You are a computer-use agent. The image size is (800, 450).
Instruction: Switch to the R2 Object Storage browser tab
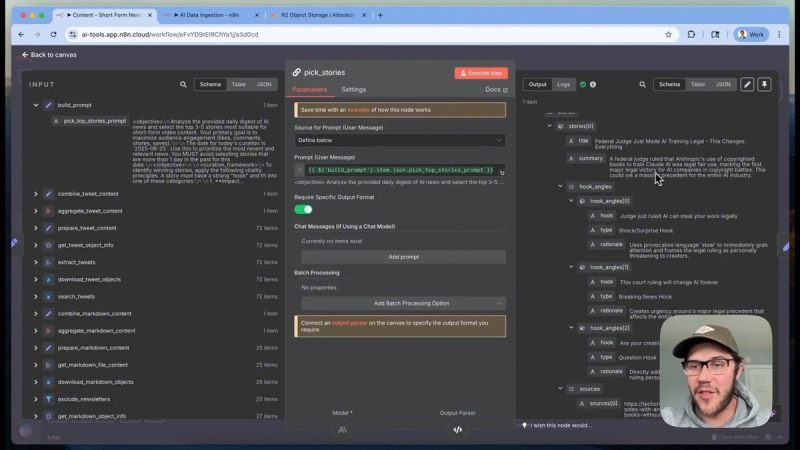[317, 15]
